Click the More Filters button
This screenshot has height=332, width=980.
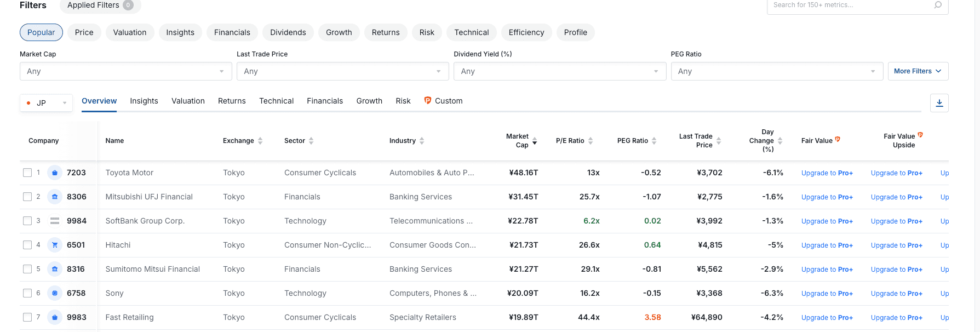(918, 71)
